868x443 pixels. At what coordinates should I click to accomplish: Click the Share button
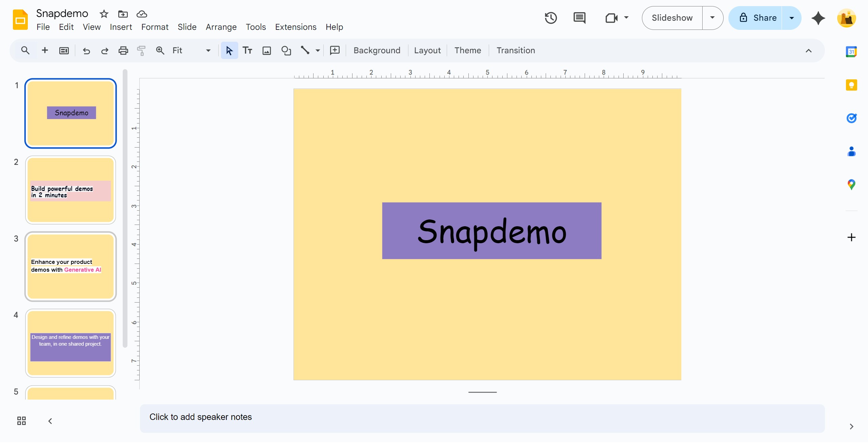click(756, 18)
